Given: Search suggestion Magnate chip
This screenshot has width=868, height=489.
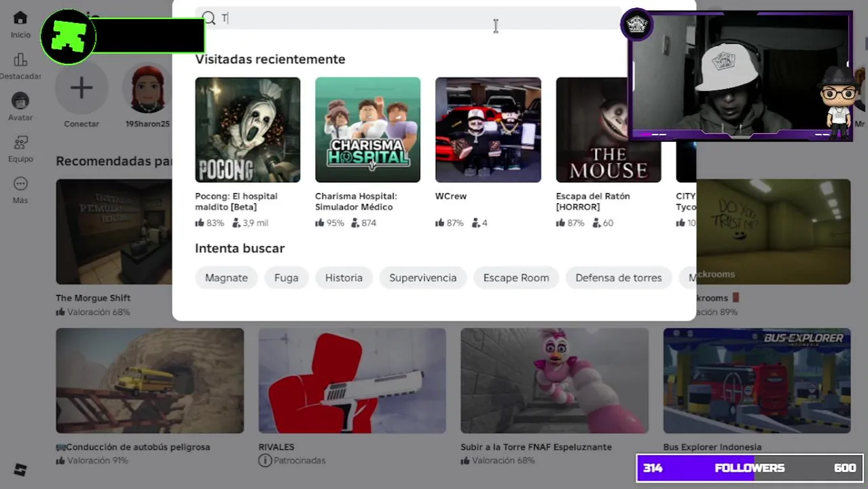Looking at the screenshot, I should [x=226, y=278].
